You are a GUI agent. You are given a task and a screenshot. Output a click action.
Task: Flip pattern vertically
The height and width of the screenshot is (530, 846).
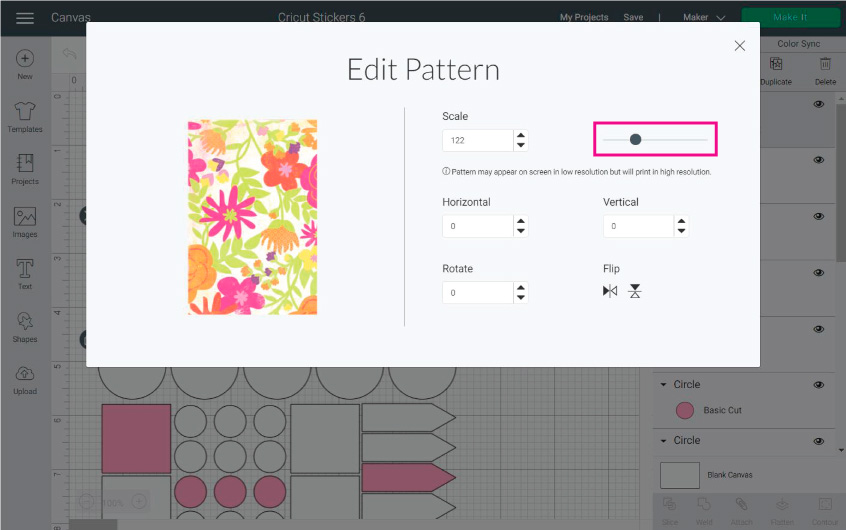635,291
